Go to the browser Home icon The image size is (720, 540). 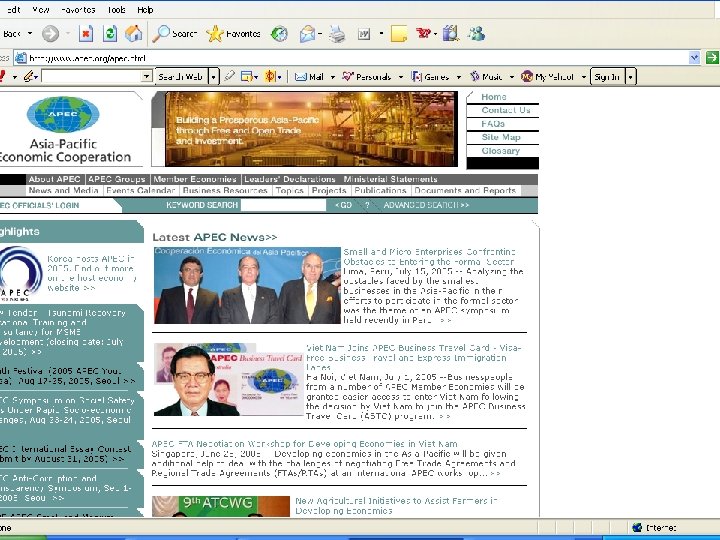click(x=134, y=34)
